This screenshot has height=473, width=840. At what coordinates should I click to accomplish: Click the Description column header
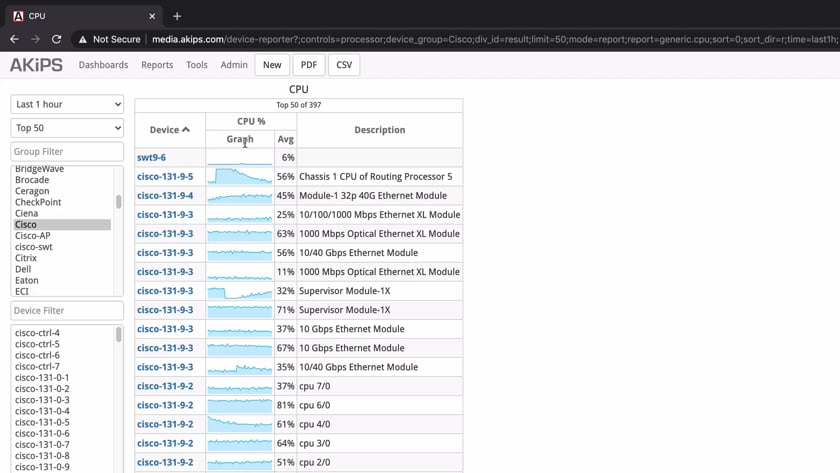coord(380,130)
